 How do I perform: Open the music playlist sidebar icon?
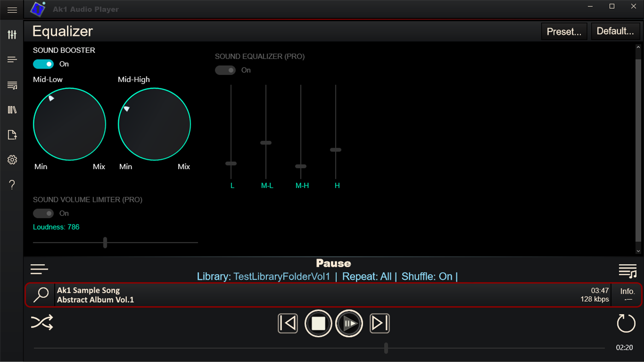[x=12, y=85]
